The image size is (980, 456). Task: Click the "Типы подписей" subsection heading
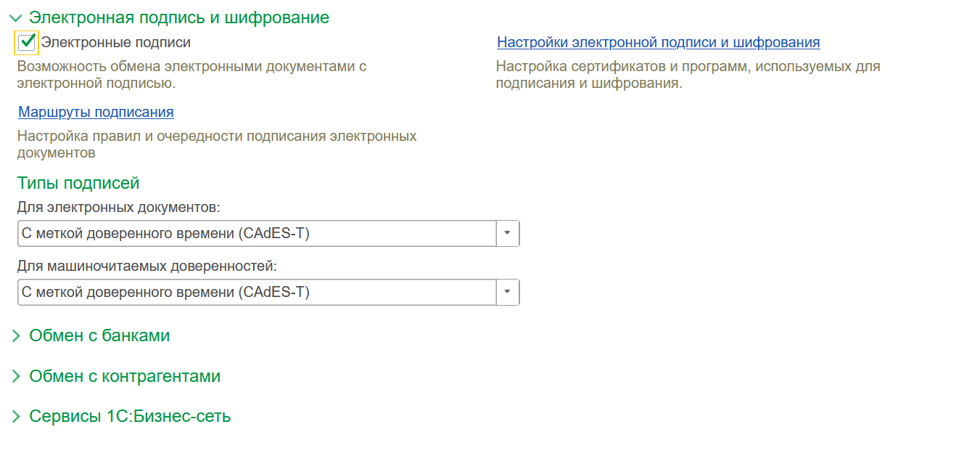tap(78, 183)
